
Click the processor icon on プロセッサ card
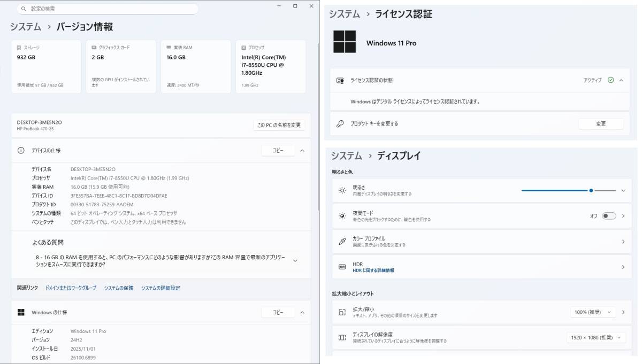244,48
